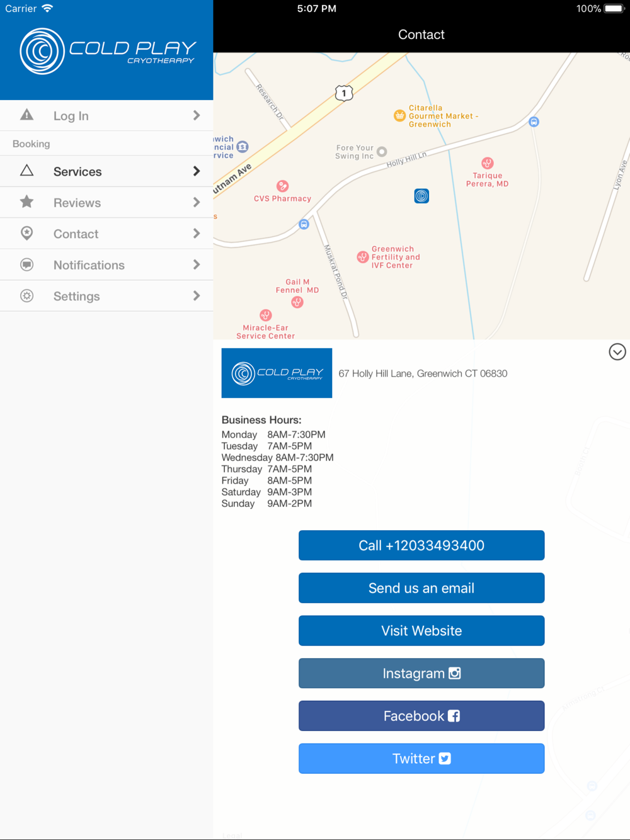Open the Reviews menu item
This screenshot has height=840, width=630.
106,202
